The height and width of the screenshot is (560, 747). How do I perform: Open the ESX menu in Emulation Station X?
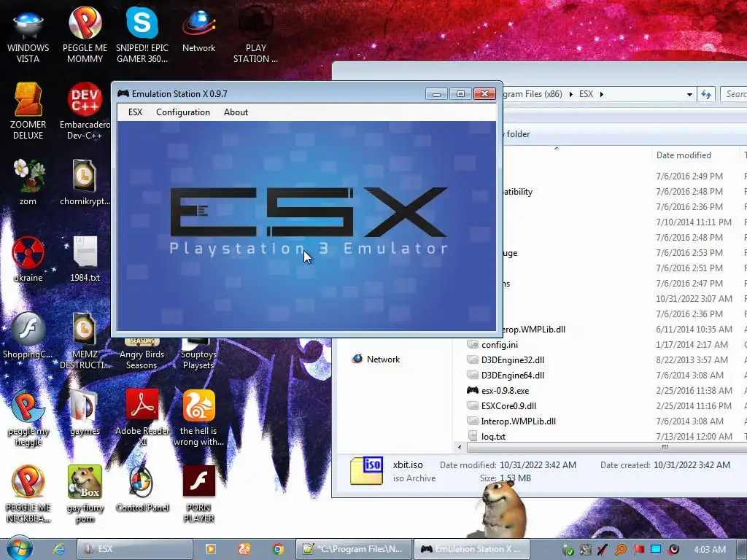click(x=135, y=112)
